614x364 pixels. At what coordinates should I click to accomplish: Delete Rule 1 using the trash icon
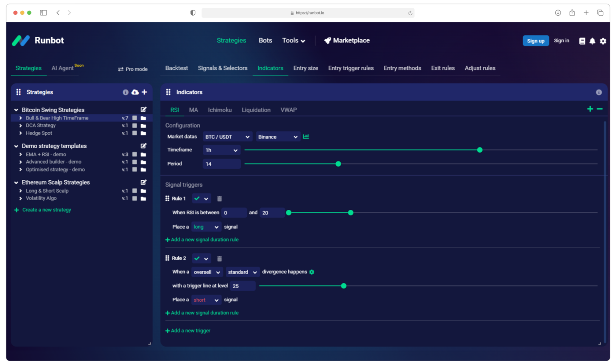coord(219,198)
